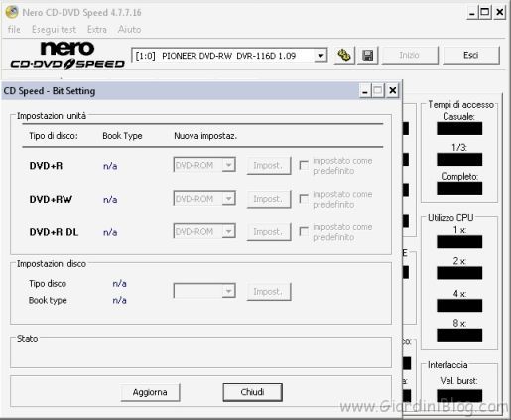This screenshot has height=420, width=511.
Task: Click the Tipo di disco: column header
Action: point(54,136)
